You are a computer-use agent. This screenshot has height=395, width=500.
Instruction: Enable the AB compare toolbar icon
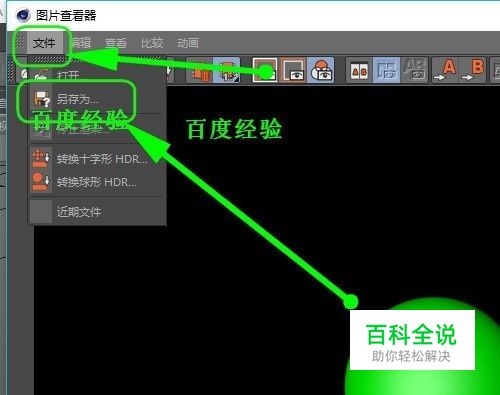coord(359,70)
